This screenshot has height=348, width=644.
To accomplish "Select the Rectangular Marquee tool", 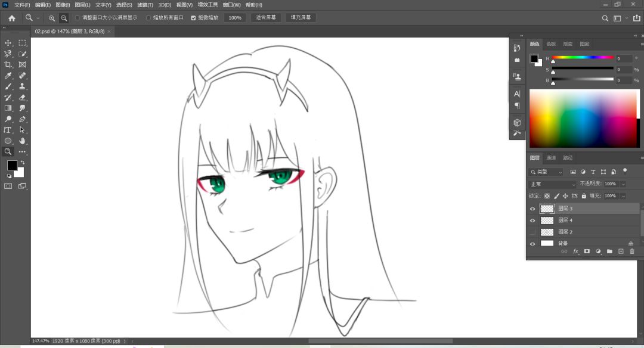I will pos(22,43).
